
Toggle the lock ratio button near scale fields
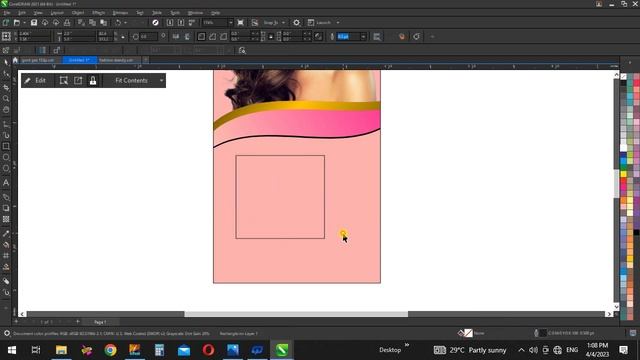[123, 37]
